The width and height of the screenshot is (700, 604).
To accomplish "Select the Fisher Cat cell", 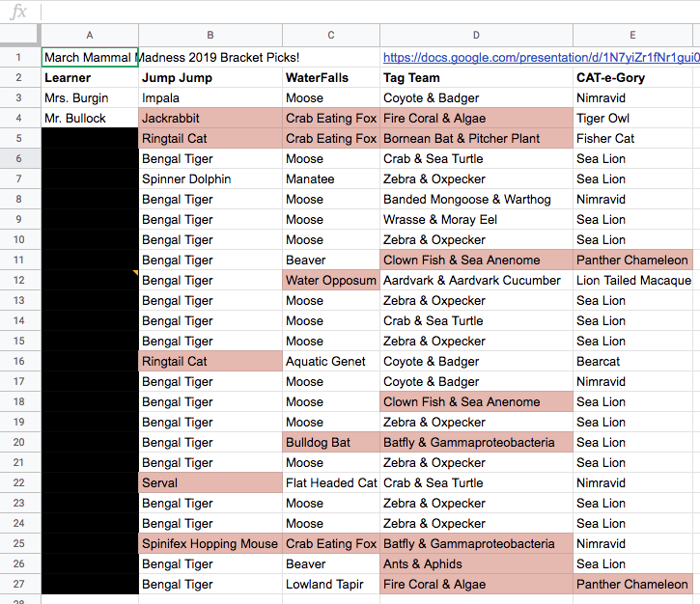I will click(632, 138).
